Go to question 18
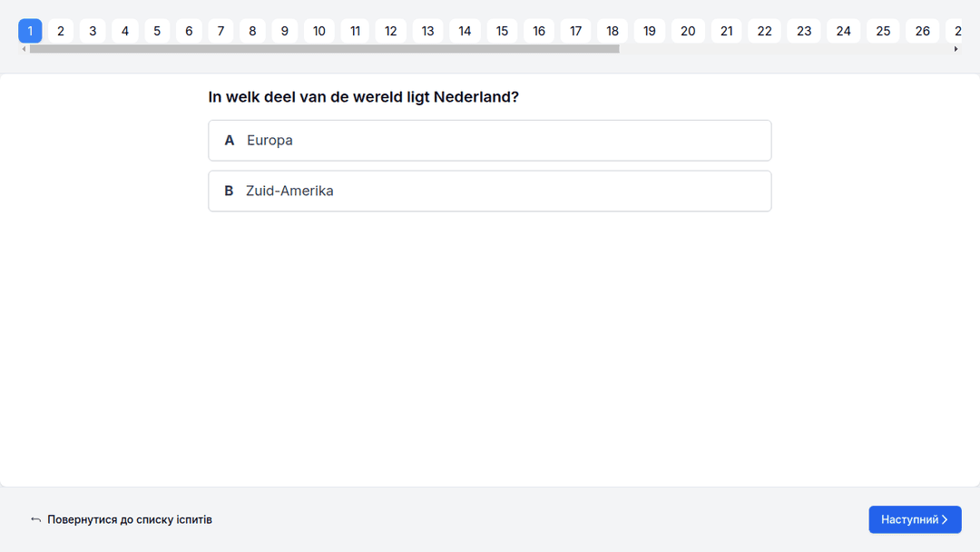This screenshot has height=552, width=980. (x=612, y=31)
